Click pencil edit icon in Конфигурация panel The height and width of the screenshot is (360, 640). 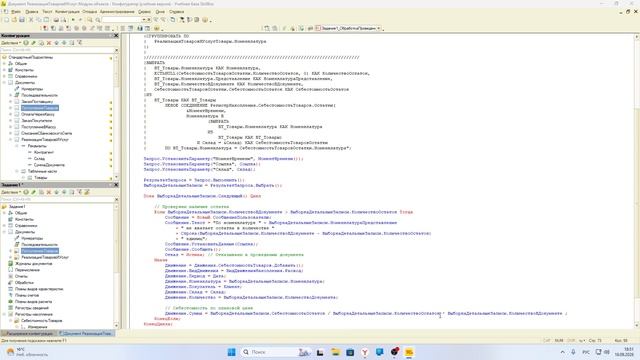[x=33, y=42]
